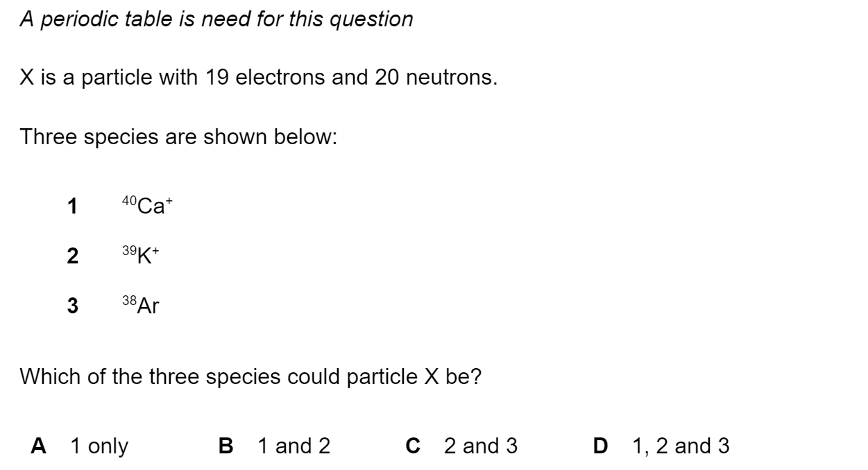Click the '2 and 3' answer text
The image size is (868, 470).
coord(481,446)
